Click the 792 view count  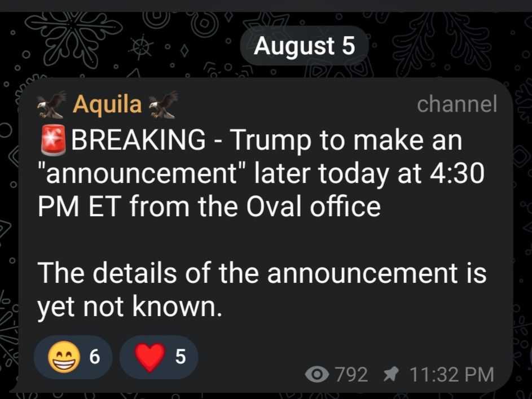(x=351, y=374)
